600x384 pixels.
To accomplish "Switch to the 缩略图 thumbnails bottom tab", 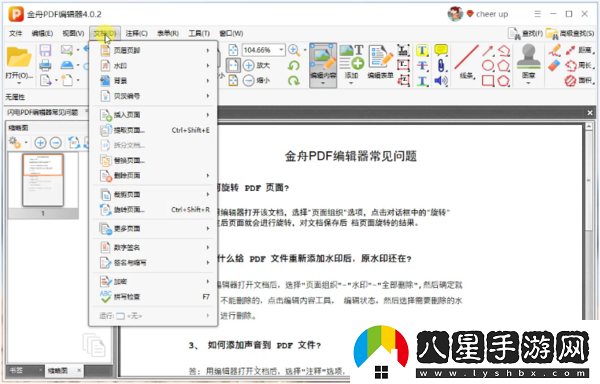I will (58, 370).
